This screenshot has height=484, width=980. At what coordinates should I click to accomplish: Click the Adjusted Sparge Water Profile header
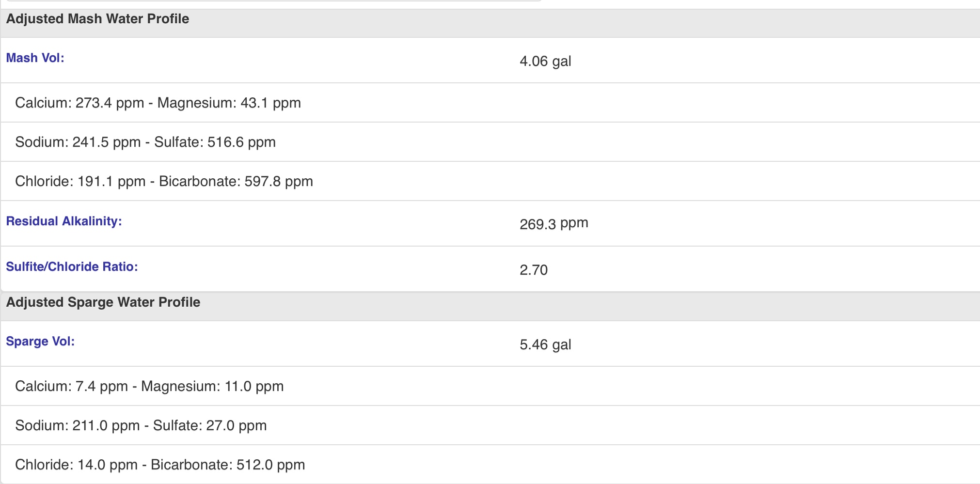pos(490,306)
